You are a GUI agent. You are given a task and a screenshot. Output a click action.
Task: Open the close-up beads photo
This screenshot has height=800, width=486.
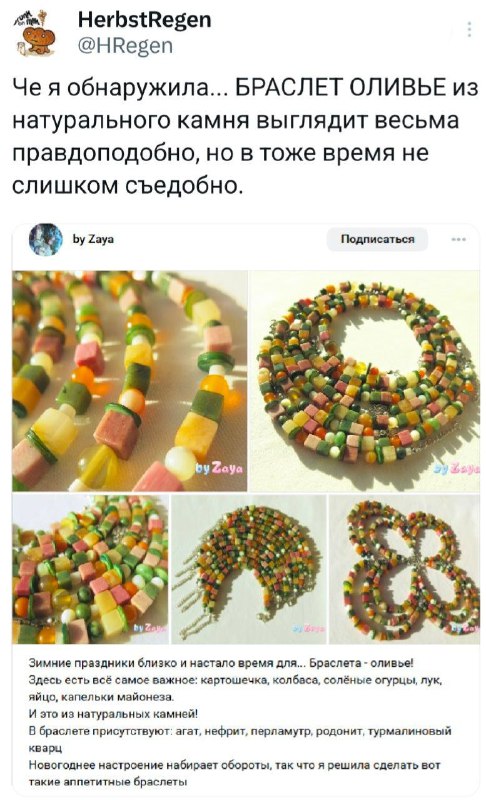[130, 381]
